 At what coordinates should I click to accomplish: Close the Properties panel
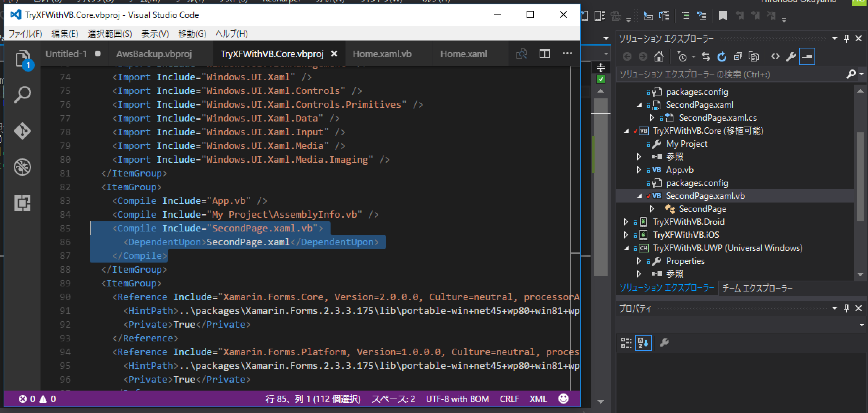859,308
